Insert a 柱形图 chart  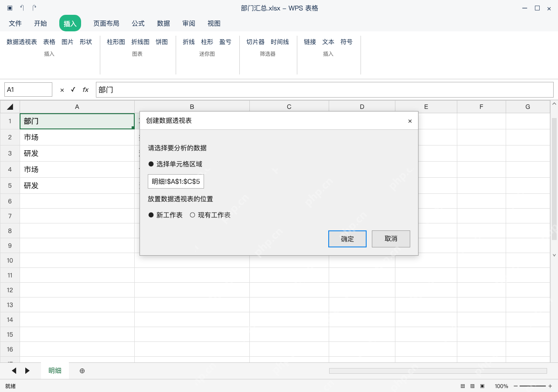click(116, 42)
